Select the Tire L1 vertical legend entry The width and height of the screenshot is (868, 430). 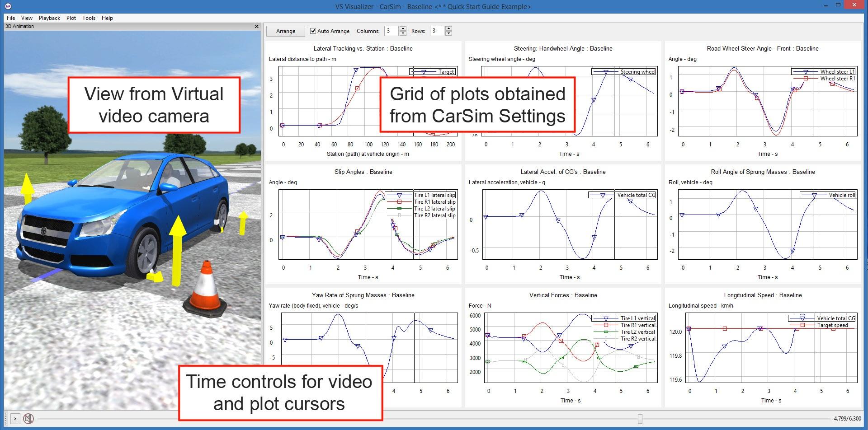[x=637, y=318]
